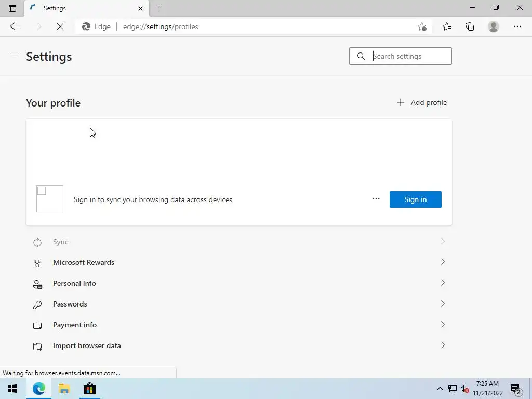
Task: Show hidden system tray icons
Action: [440, 389]
